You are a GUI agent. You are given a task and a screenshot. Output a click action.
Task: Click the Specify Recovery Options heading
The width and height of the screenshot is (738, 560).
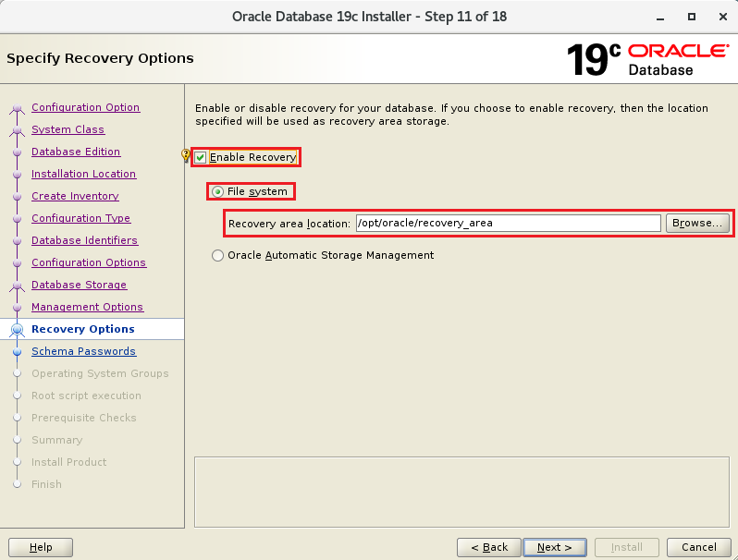pyautogui.click(x=100, y=58)
